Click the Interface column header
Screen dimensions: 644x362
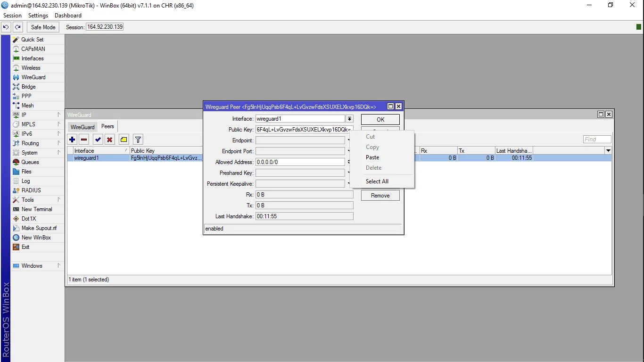click(101, 151)
